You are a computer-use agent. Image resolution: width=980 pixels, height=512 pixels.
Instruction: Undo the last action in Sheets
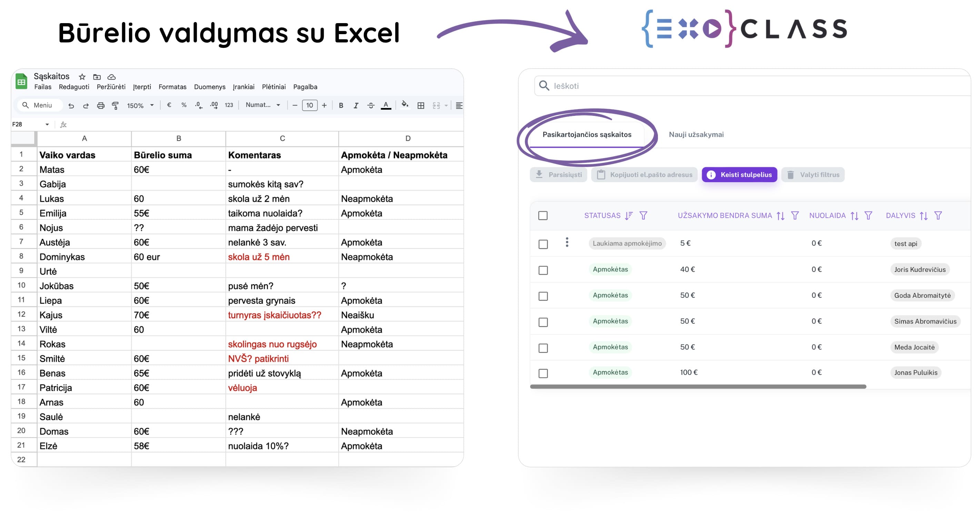click(71, 106)
